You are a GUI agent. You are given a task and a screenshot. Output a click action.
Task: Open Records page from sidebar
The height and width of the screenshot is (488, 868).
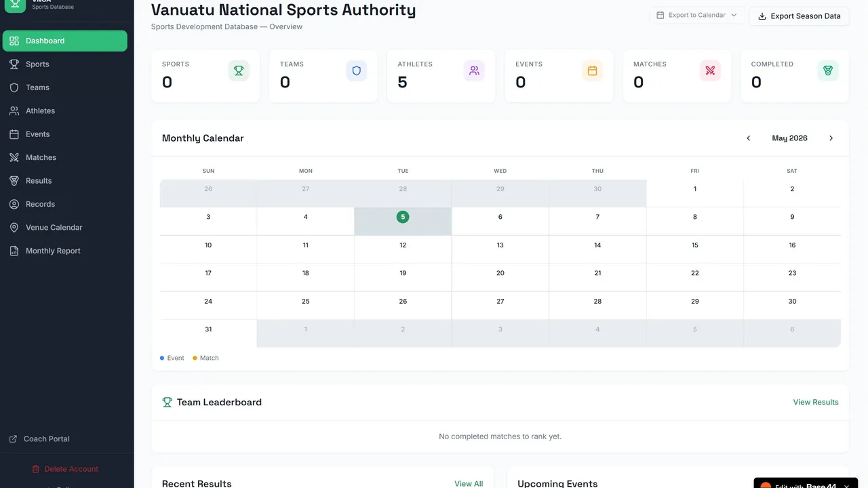pyautogui.click(x=65, y=205)
